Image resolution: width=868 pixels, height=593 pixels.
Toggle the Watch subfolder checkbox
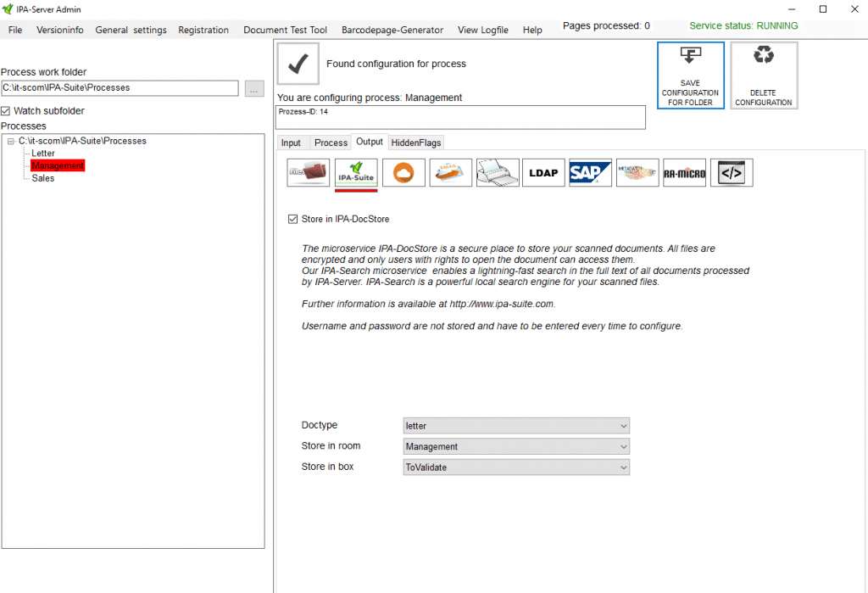tap(6, 111)
